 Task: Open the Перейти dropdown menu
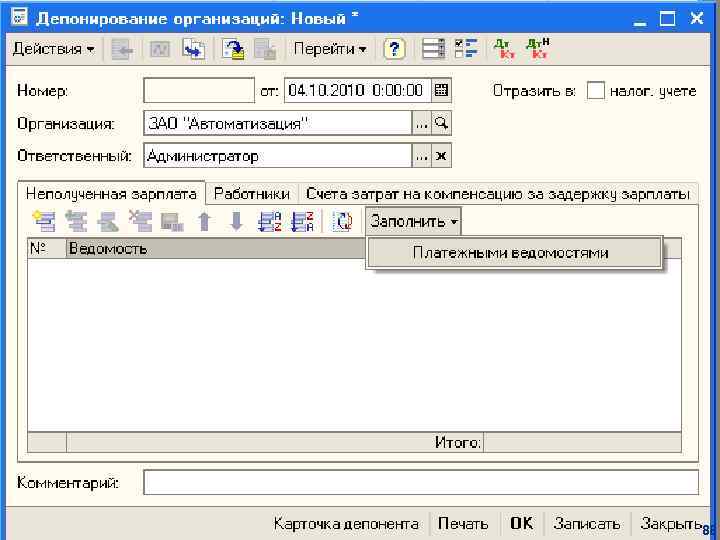coord(330,49)
